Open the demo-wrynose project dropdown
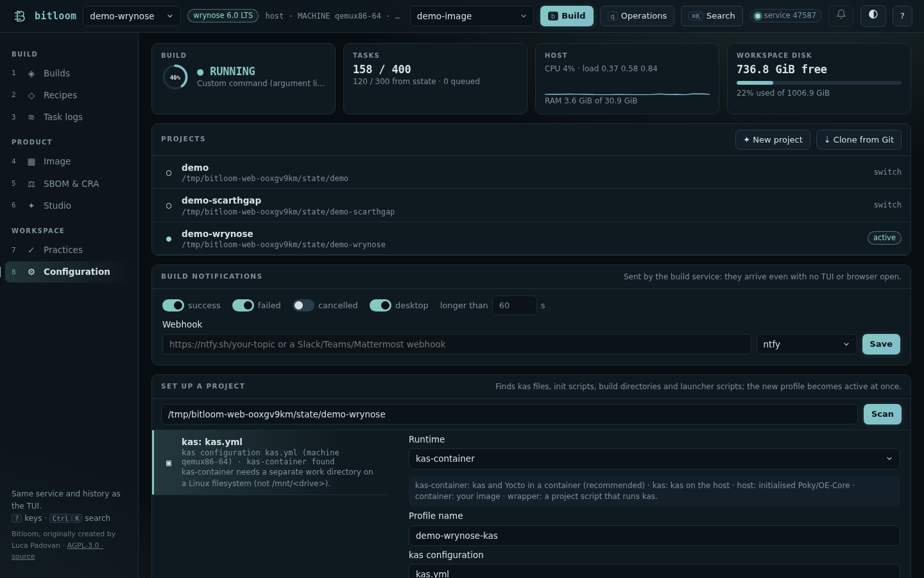This screenshot has height=578, width=924. 132,16
